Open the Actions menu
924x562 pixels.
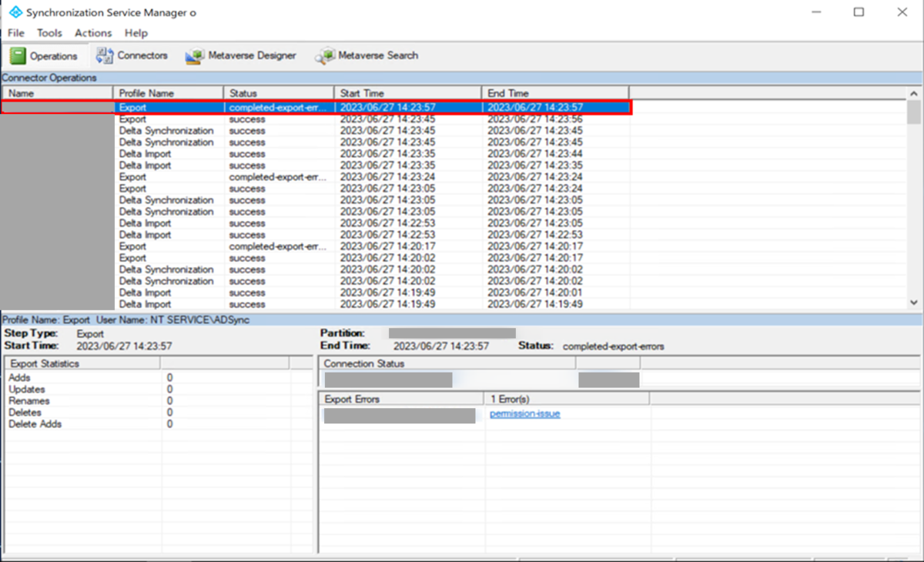pos(93,33)
